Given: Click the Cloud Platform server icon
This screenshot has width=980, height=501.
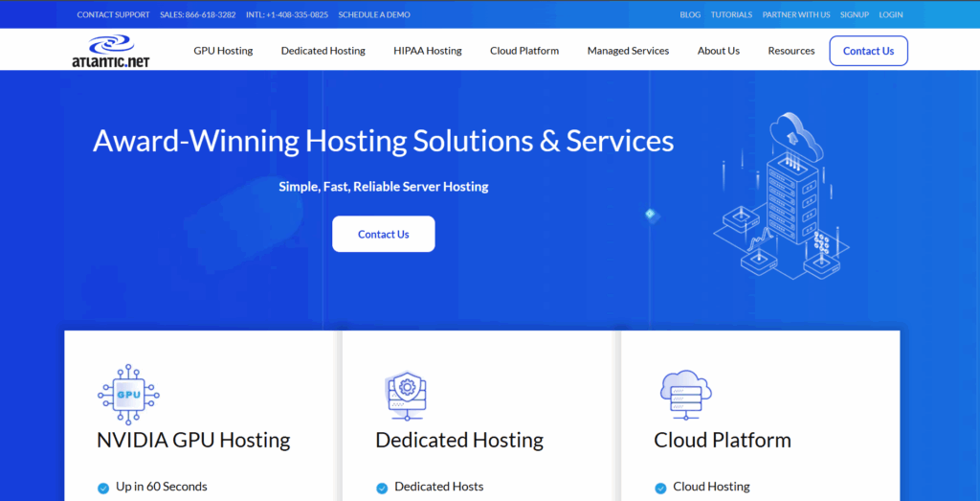Looking at the screenshot, I should coord(685,394).
